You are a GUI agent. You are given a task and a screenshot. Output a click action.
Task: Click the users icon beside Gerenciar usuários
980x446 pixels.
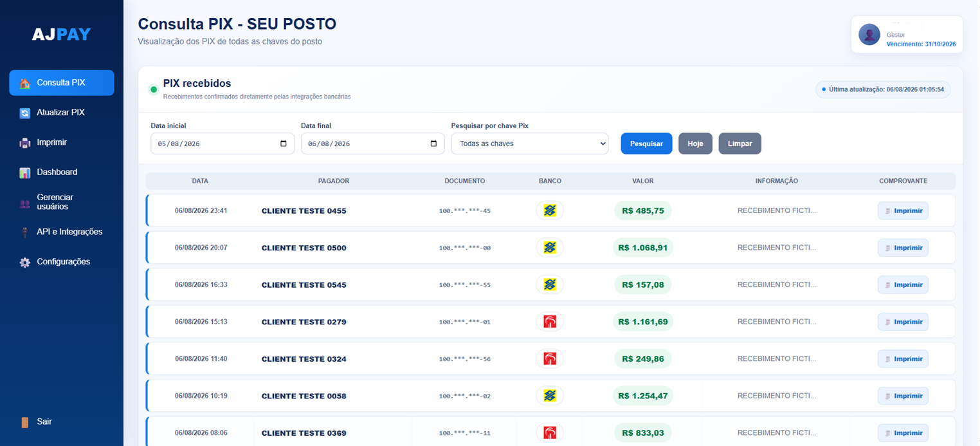click(24, 203)
